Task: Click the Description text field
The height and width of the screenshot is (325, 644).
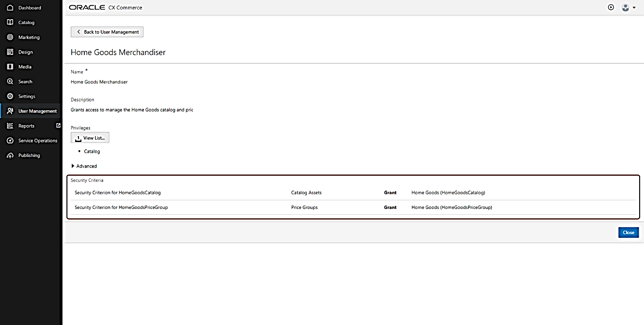Action: [x=131, y=110]
